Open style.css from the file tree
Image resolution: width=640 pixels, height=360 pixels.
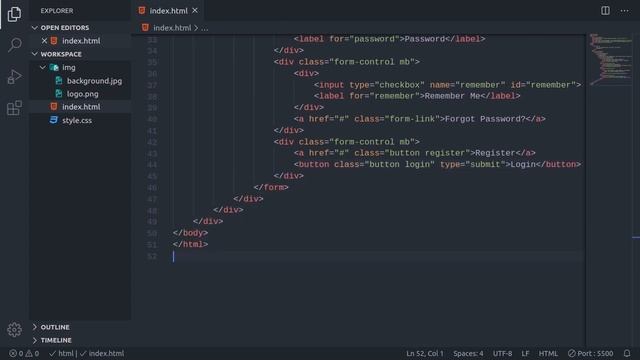pyautogui.click(x=77, y=120)
